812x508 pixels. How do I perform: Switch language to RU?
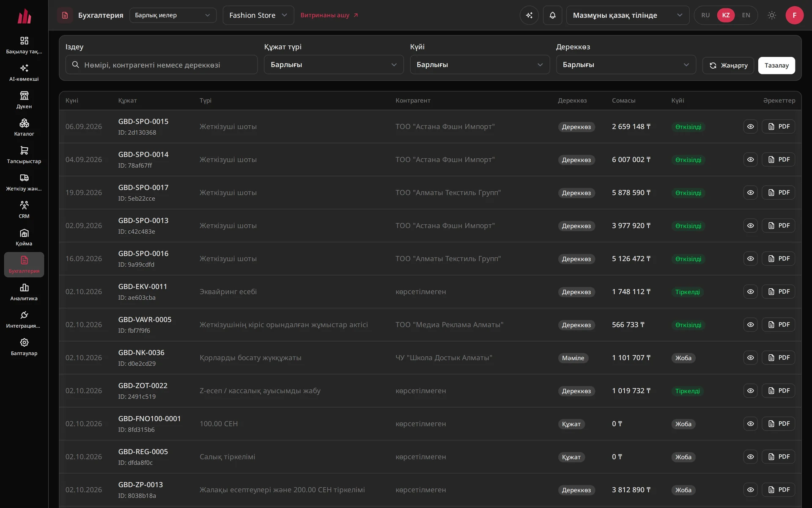point(705,15)
